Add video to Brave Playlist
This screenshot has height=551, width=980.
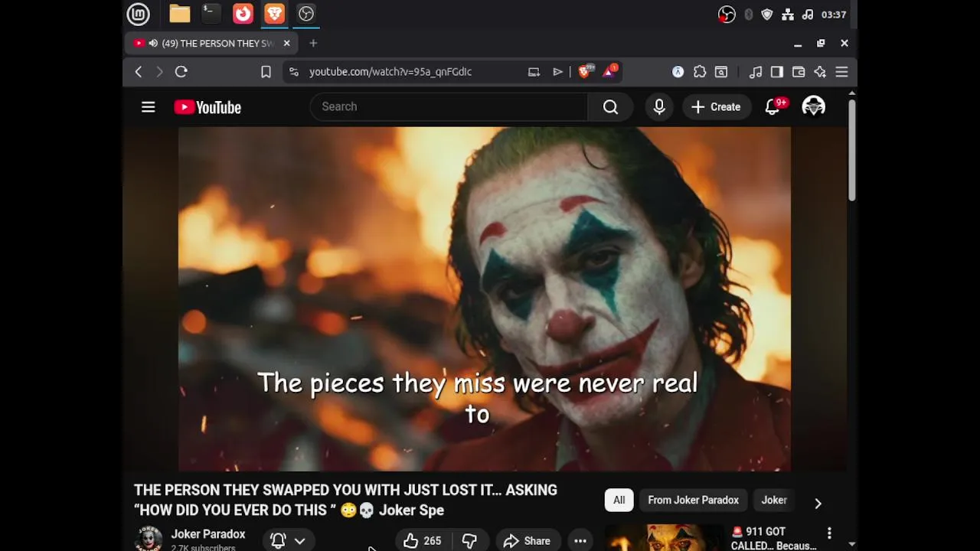[557, 72]
